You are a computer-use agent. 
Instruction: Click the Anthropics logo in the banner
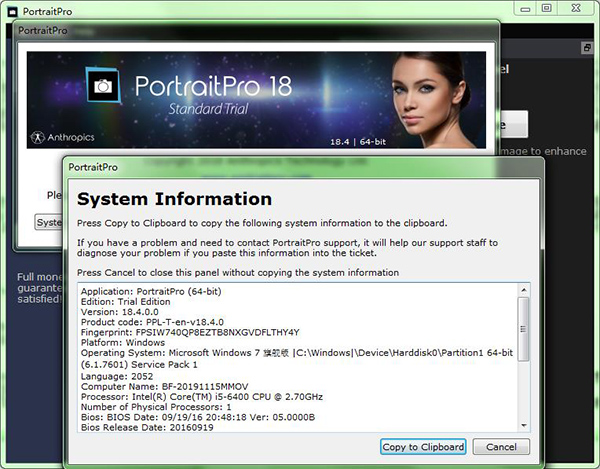pos(63,137)
